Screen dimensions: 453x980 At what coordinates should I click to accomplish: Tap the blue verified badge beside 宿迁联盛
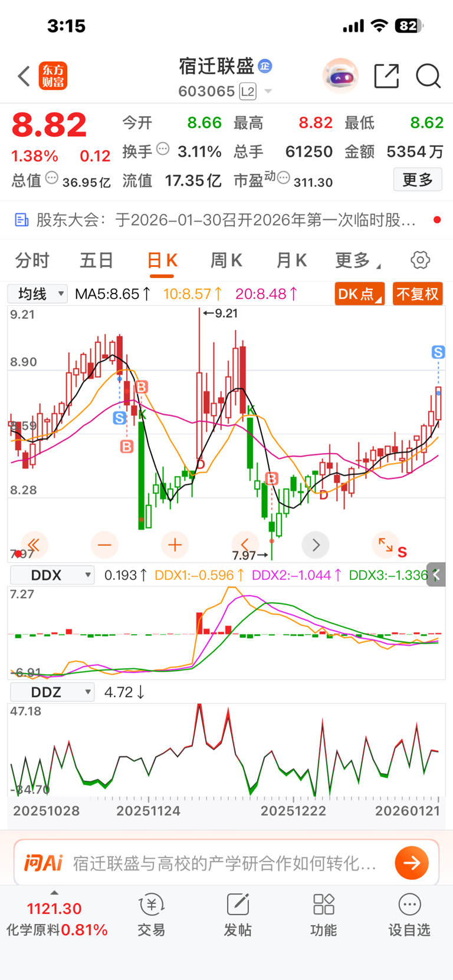(x=265, y=66)
